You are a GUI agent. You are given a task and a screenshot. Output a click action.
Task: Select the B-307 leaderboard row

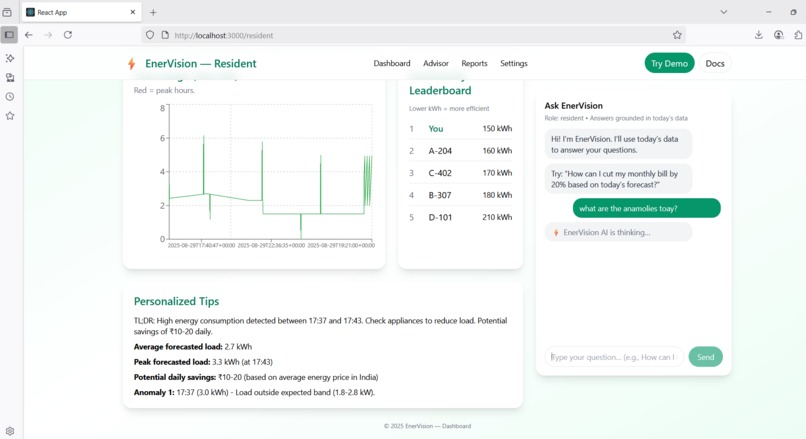461,195
